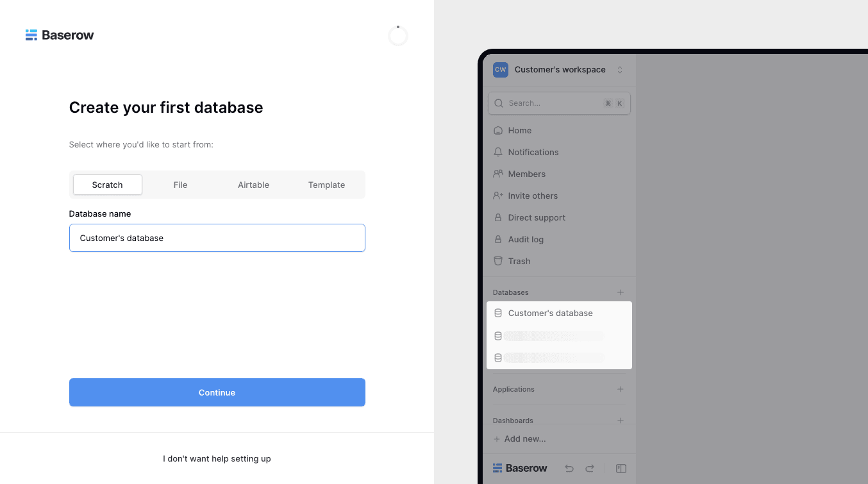Click the Continue button
The width and height of the screenshot is (868, 484).
pyautogui.click(x=217, y=392)
